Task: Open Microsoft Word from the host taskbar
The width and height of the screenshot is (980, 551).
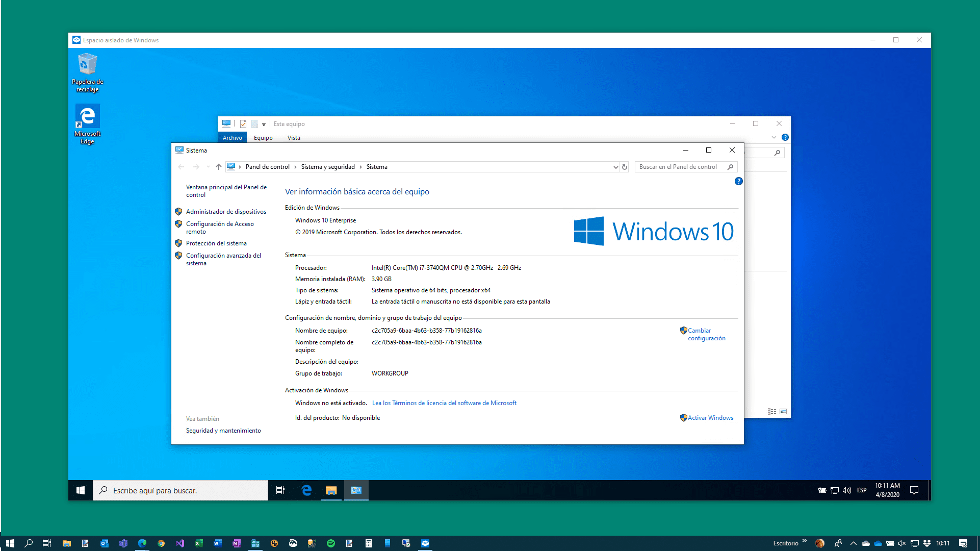Action: [x=218, y=543]
